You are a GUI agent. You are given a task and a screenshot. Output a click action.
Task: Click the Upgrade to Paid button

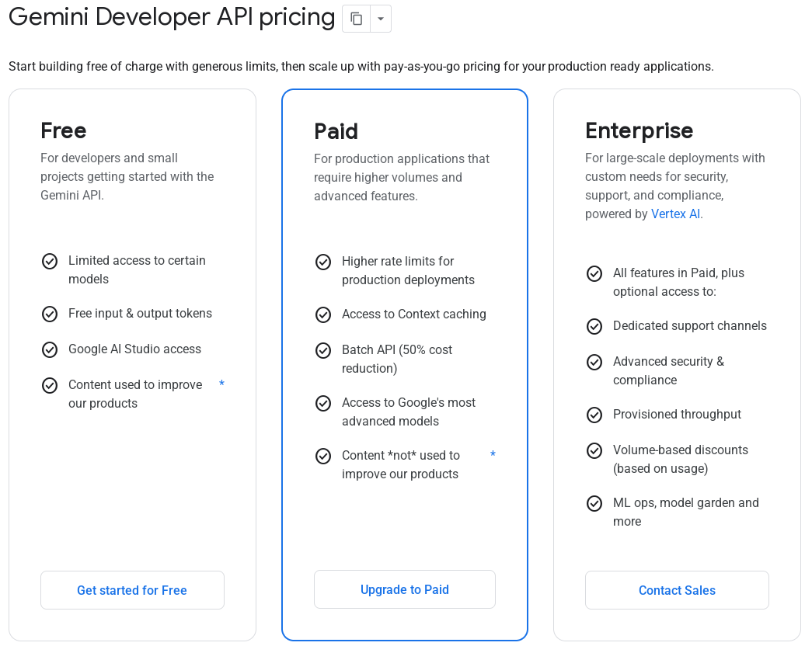coord(405,589)
